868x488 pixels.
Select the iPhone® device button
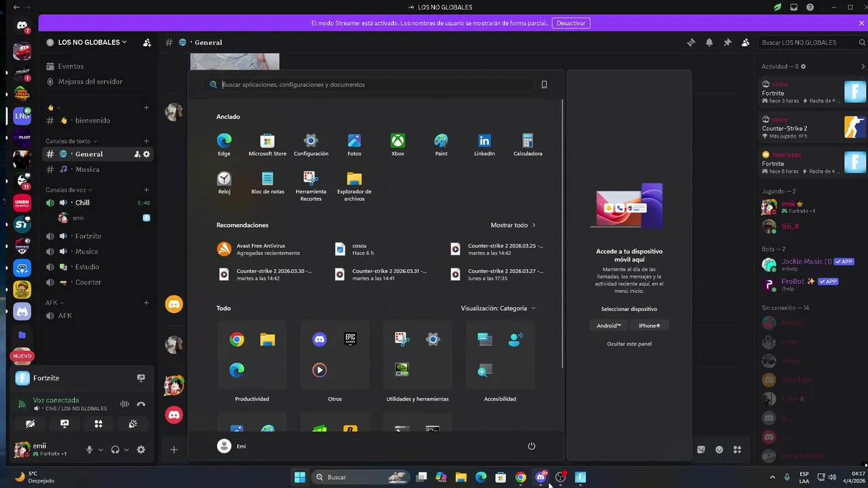click(x=649, y=325)
